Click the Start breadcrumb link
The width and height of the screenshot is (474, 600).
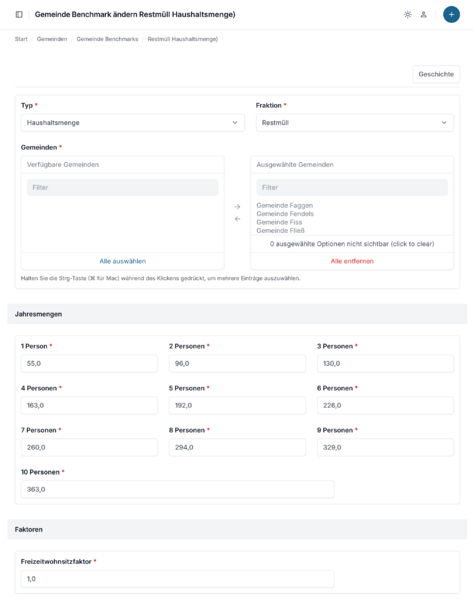(x=21, y=39)
